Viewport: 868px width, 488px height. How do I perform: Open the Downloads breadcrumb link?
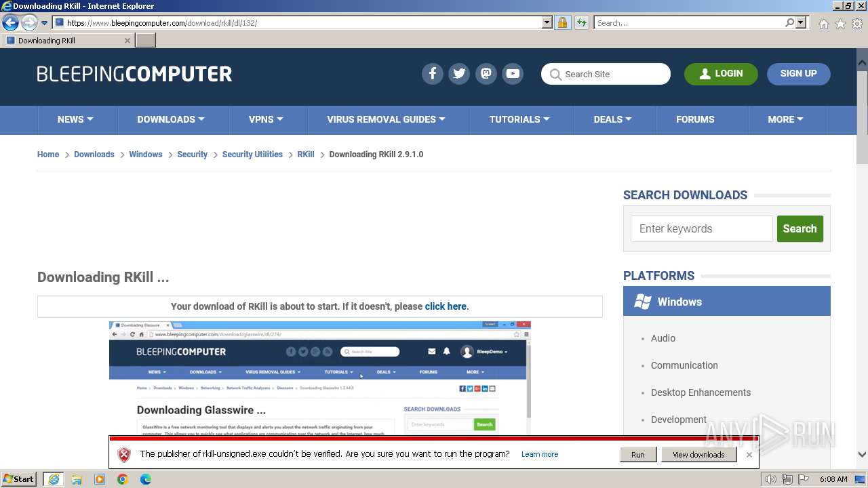(94, 155)
